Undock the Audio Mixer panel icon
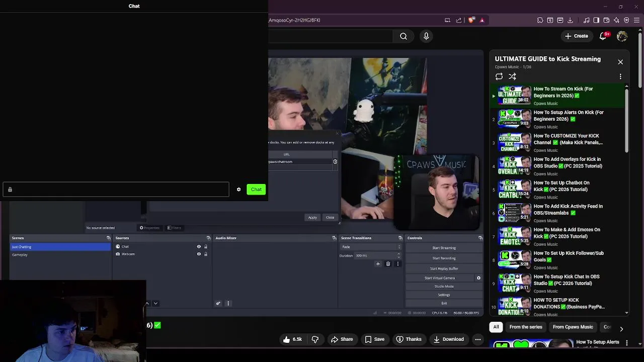 (334, 238)
